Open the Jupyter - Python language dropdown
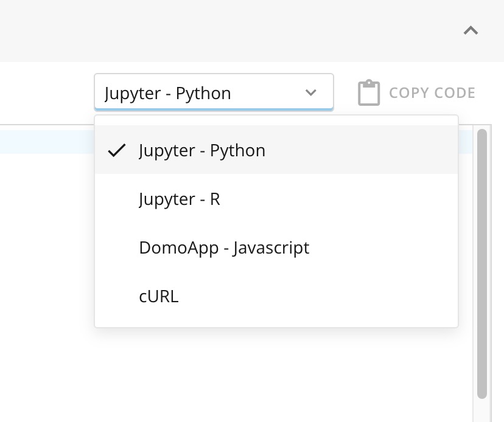Image resolution: width=504 pixels, height=422 pixels. 213,92
